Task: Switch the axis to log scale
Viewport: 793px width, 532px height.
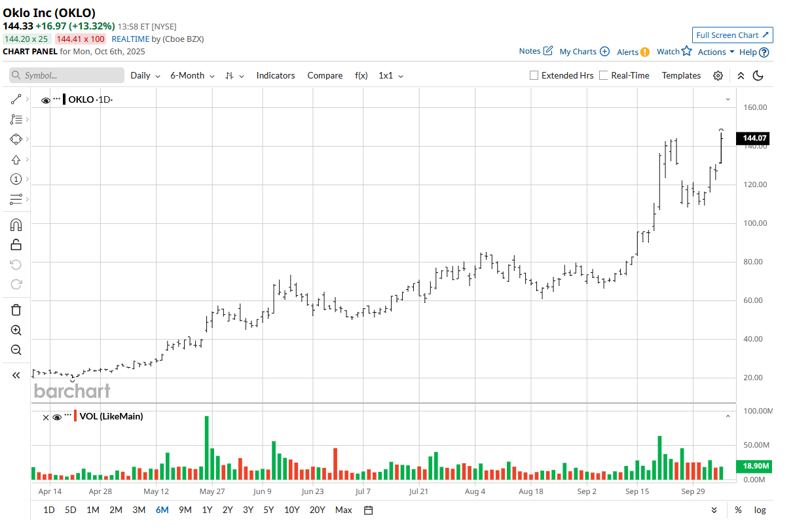Action: (x=760, y=510)
